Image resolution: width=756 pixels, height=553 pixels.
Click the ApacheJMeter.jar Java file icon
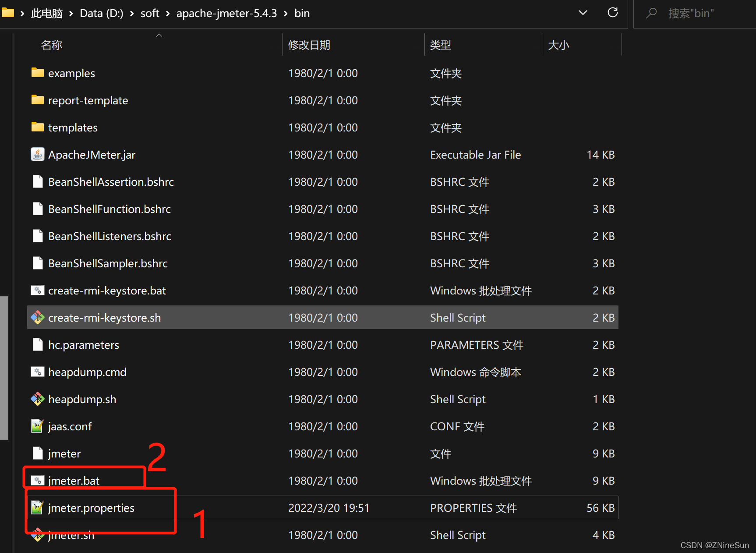[38, 154]
